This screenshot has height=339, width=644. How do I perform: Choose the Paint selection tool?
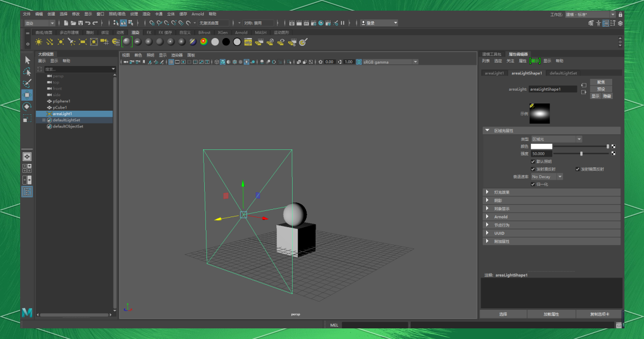[x=27, y=83]
